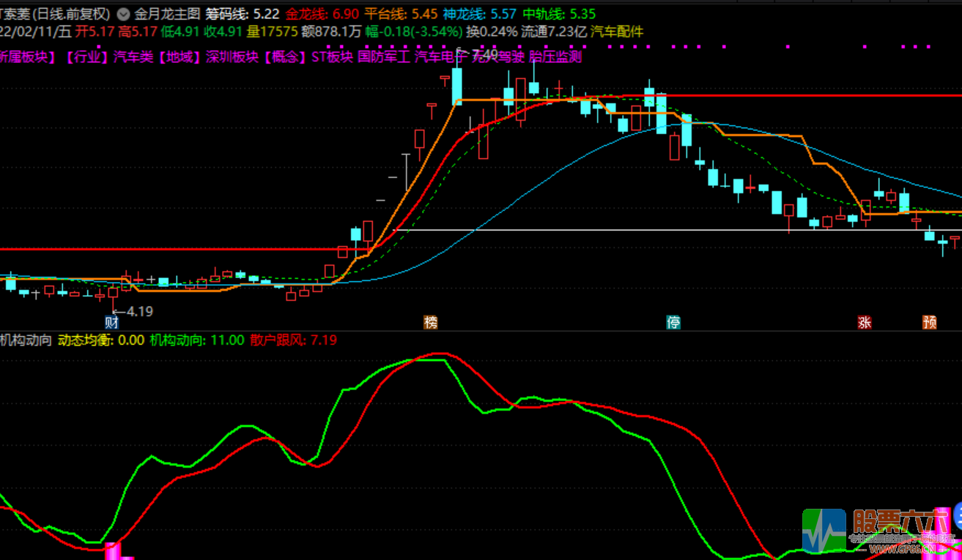Click the 【地域】 category label
The image size is (962, 560).
coord(180,56)
